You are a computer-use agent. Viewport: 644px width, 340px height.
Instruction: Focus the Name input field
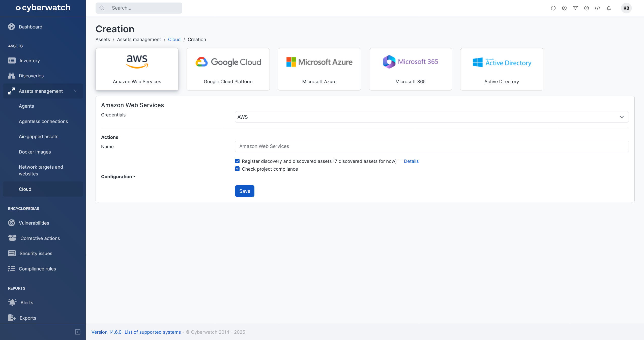pyautogui.click(x=432, y=146)
